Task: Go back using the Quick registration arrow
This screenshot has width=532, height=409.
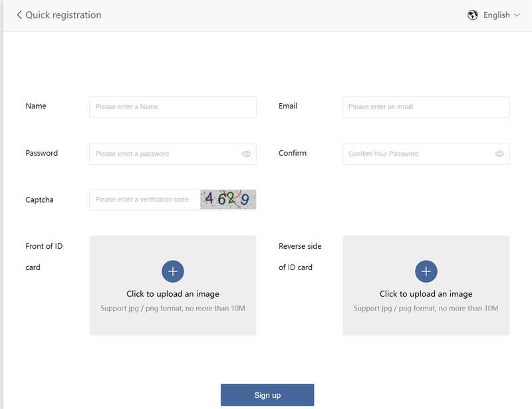Action: (19, 15)
